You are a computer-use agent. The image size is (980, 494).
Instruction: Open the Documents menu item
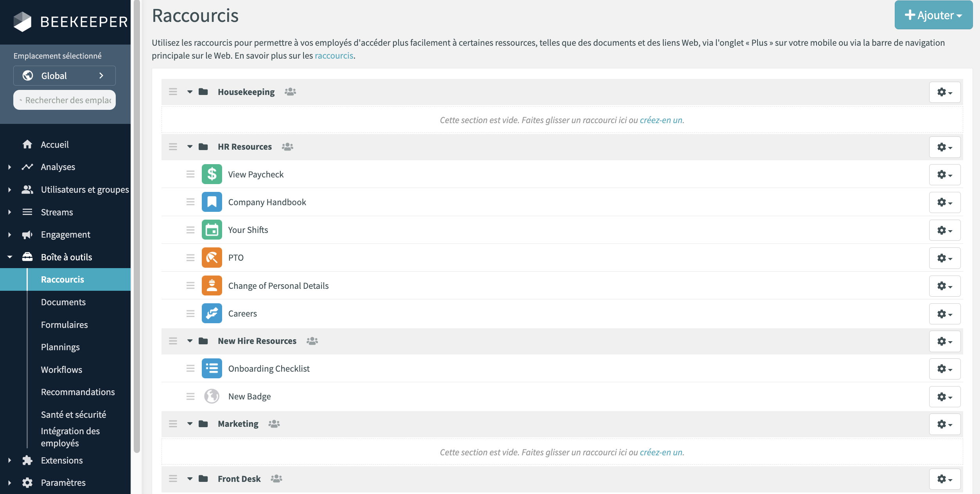pyautogui.click(x=63, y=302)
